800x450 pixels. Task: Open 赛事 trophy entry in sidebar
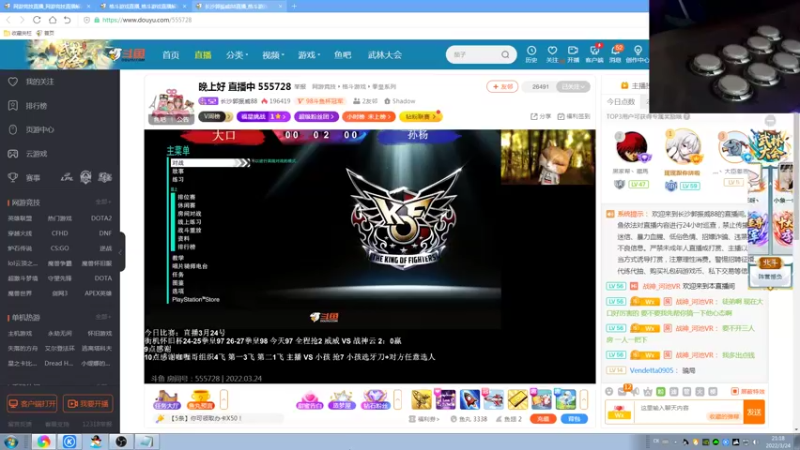[x=24, y=178]
